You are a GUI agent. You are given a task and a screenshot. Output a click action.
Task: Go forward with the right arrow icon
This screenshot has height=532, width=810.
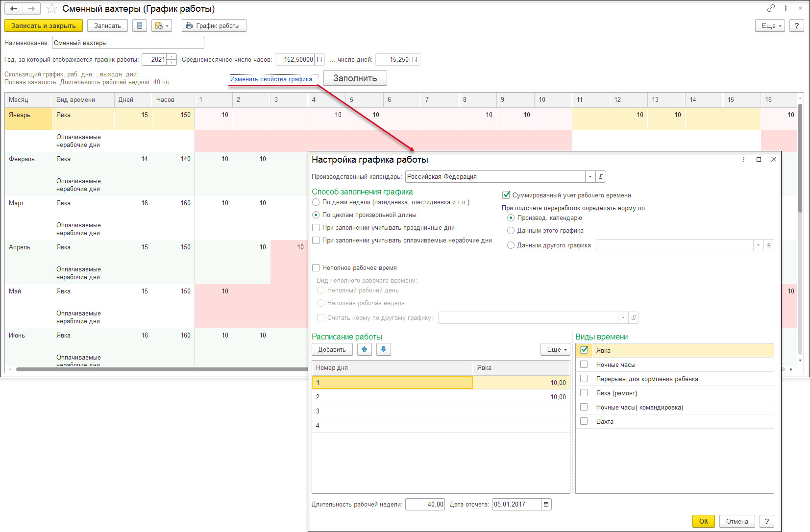(x=31, y=8)
